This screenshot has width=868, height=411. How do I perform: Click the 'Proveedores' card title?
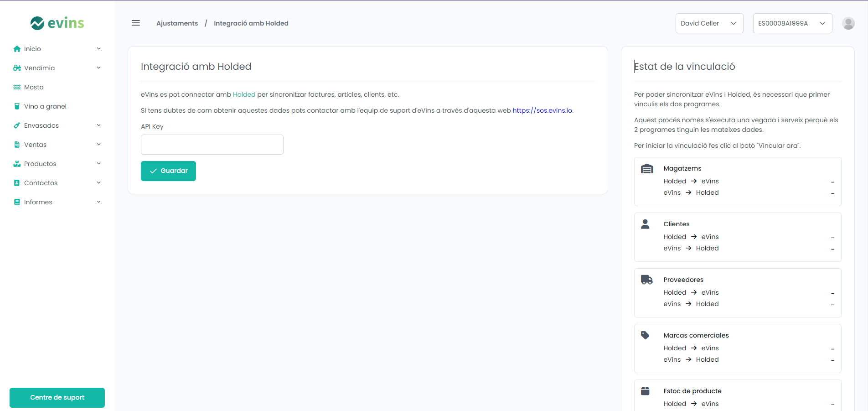click(x=683, y=280)
